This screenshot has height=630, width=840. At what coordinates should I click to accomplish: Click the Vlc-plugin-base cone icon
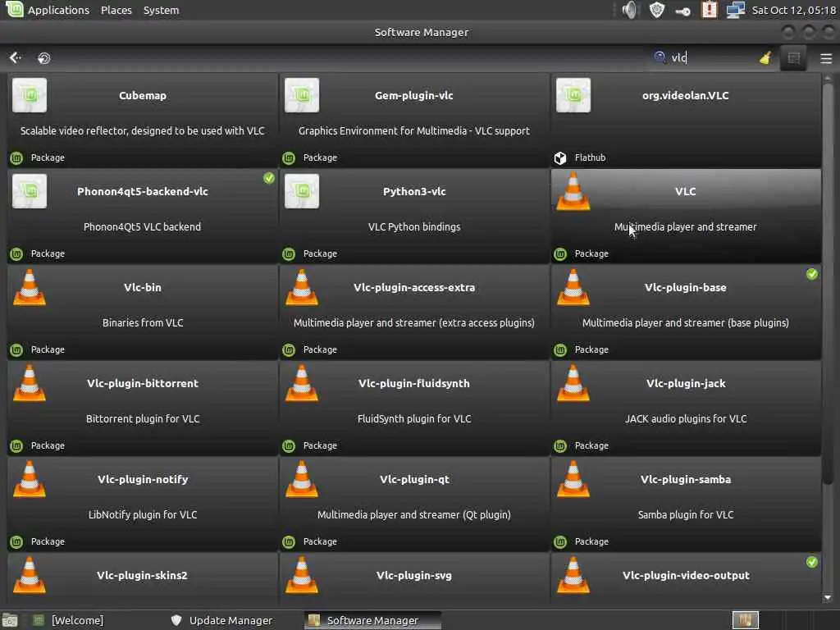pos(573,287)
